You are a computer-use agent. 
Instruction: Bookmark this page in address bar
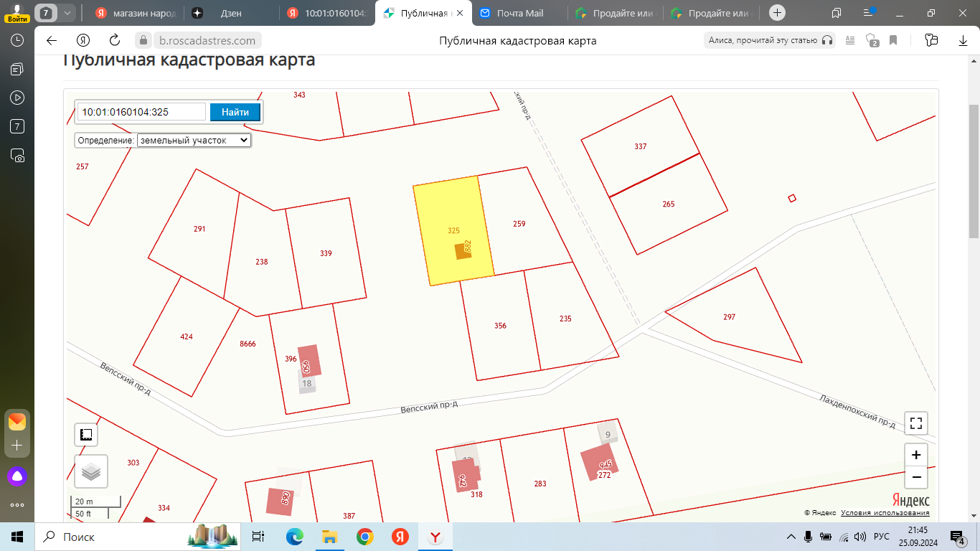coord(893,41)
